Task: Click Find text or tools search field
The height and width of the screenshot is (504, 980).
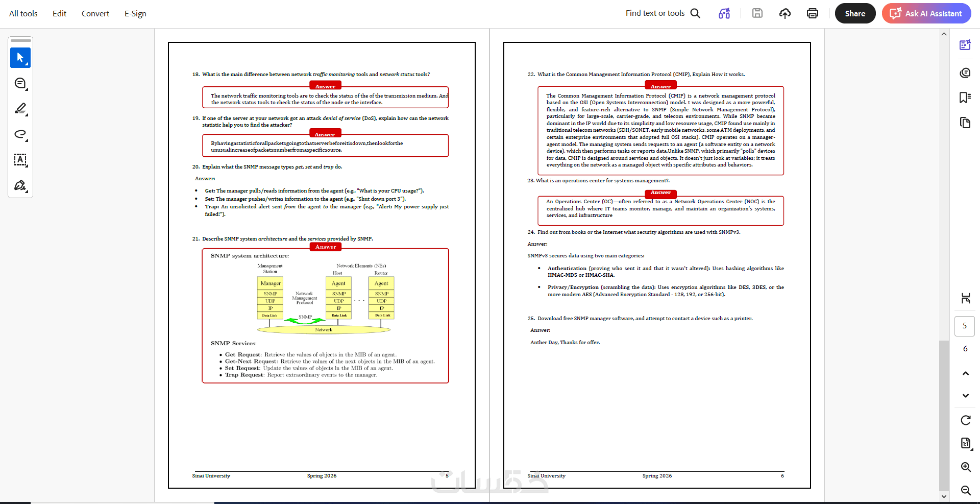Action: pyautogui.click(x=655, y=13)
